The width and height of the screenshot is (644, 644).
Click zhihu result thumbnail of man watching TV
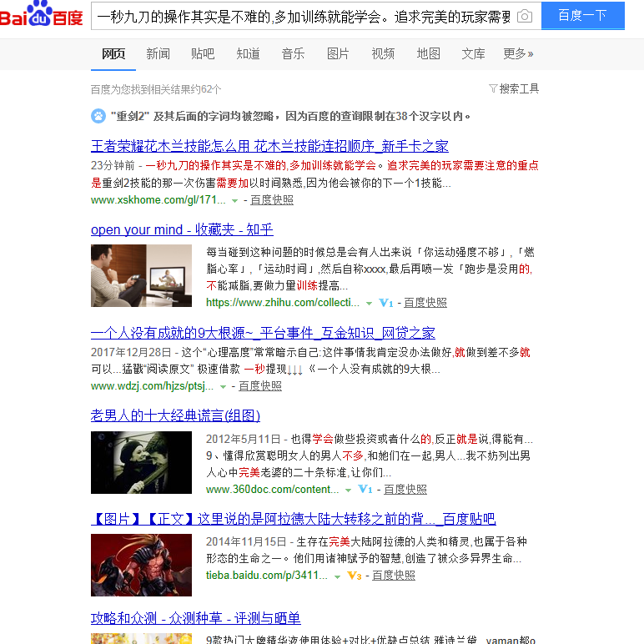141,275
